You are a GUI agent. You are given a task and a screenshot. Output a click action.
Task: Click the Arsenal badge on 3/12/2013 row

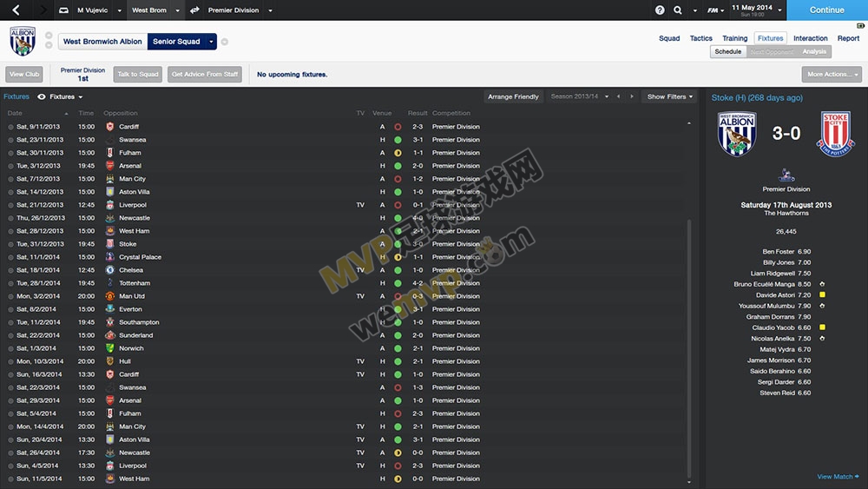pos(109,166)
